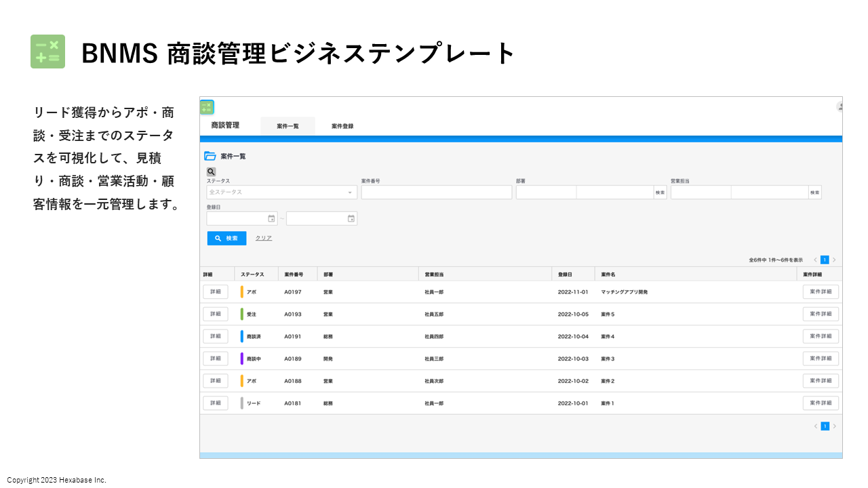Select case number A0197 cell
The image size is (868, 488).
(293, 292)
